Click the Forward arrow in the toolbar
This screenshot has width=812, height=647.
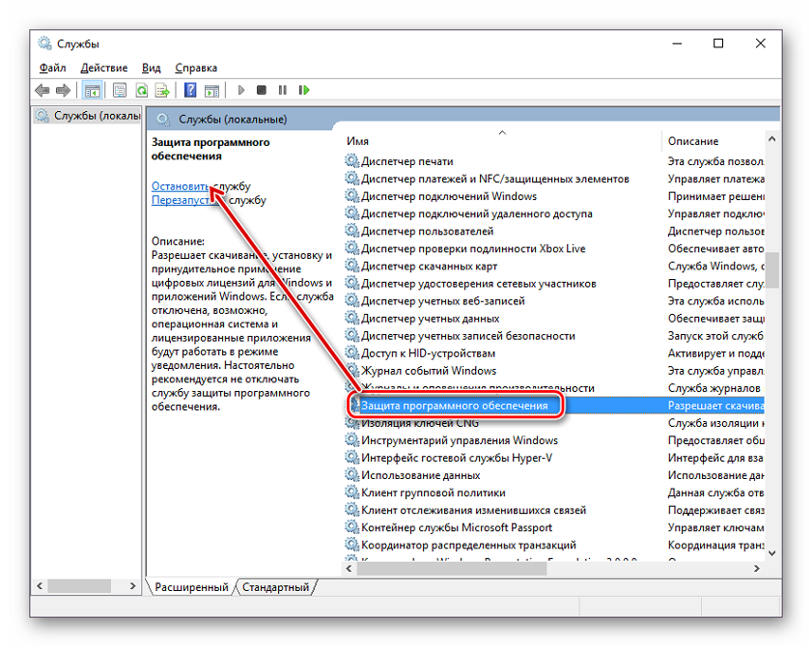pos(63,91)
